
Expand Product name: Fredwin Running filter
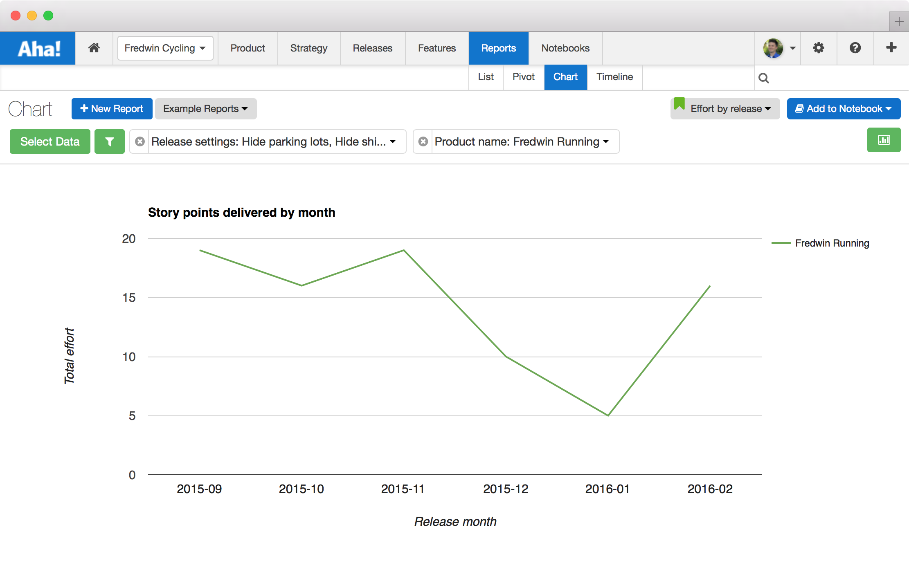coord(522,141)
